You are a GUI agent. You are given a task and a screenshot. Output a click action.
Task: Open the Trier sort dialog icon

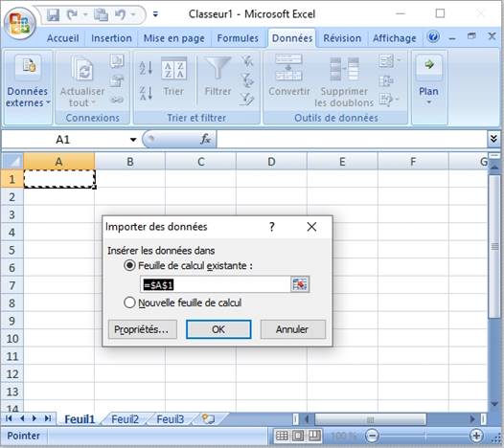[x=173, y=69]
